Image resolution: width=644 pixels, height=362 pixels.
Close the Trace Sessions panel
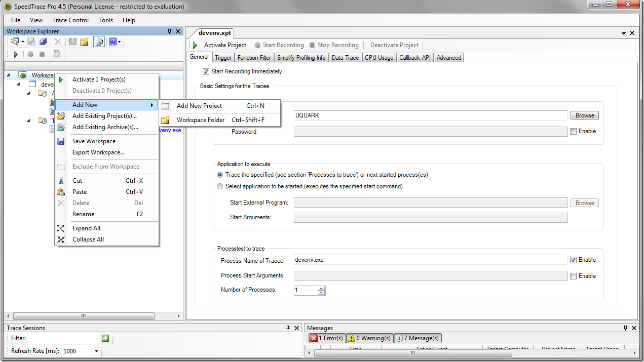point(296,328)
